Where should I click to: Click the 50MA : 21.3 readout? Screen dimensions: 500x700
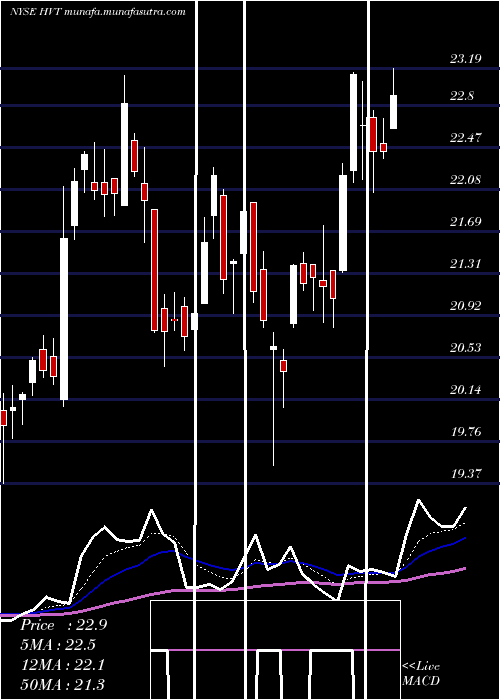click(x=63, y=685)
